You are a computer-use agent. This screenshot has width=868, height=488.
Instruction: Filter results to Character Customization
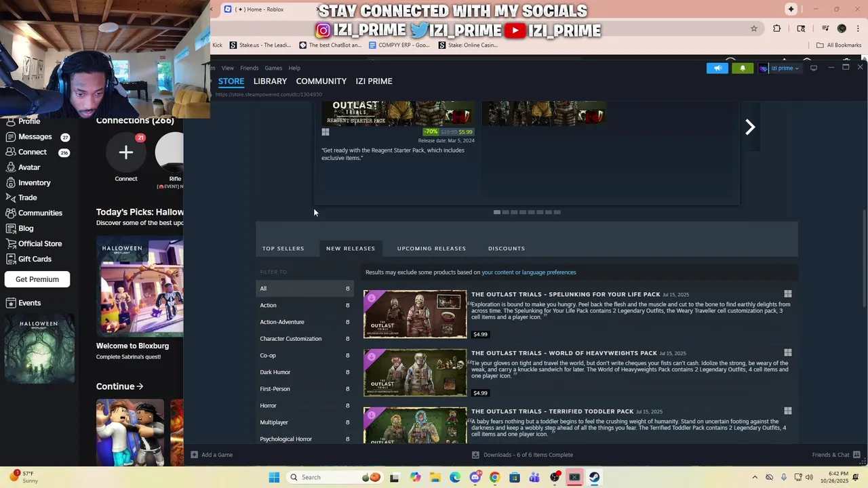pyautogui.click(x=304, y=339)
